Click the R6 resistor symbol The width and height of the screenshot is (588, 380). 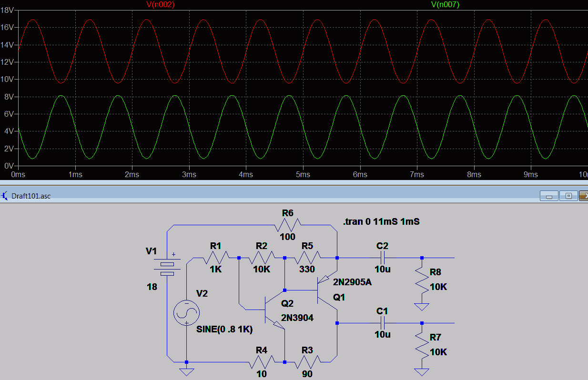287,224
